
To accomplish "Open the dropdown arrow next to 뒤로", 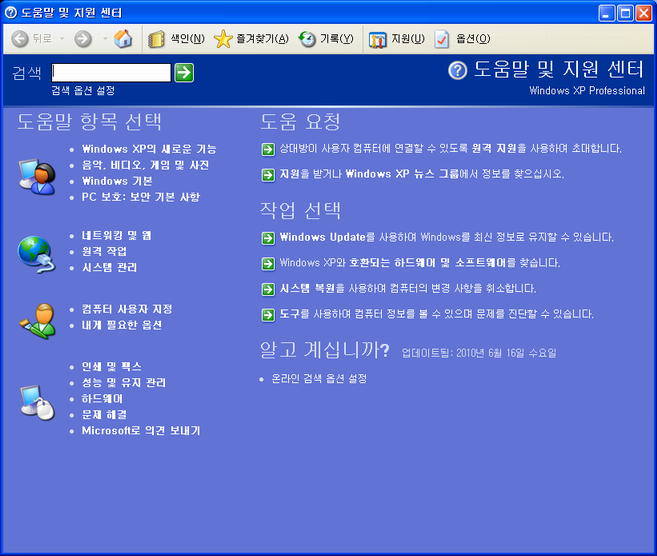I will [62, 39].
